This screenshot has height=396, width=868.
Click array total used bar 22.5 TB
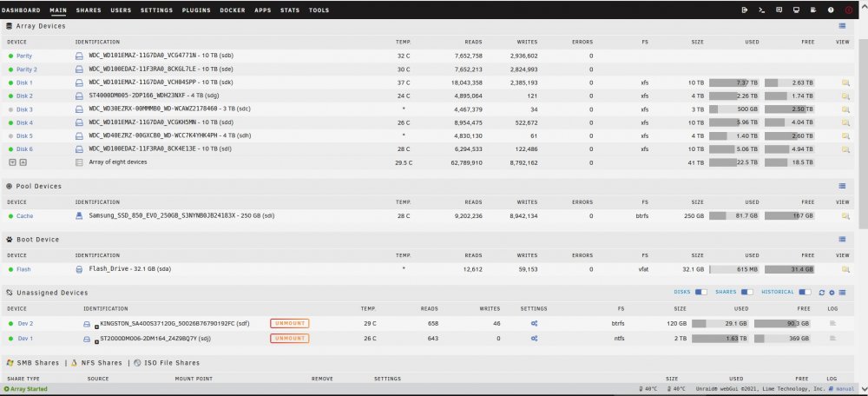(734, 162)
